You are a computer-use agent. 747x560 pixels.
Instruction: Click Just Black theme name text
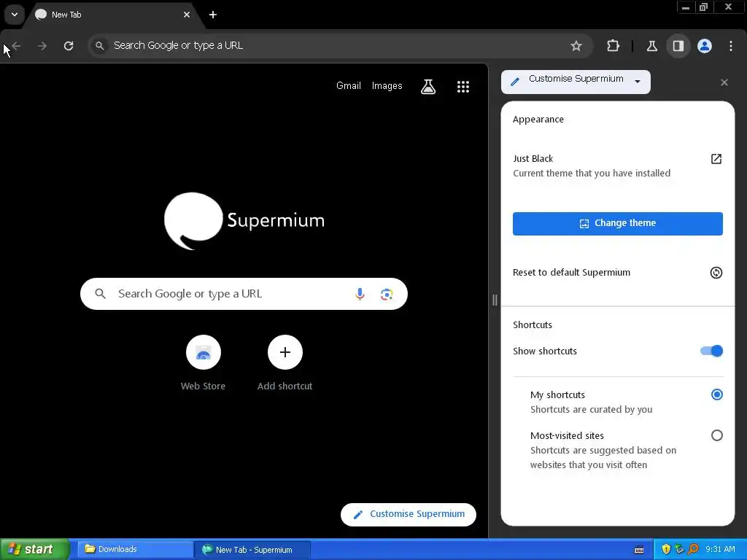click(x=533, y=158)
